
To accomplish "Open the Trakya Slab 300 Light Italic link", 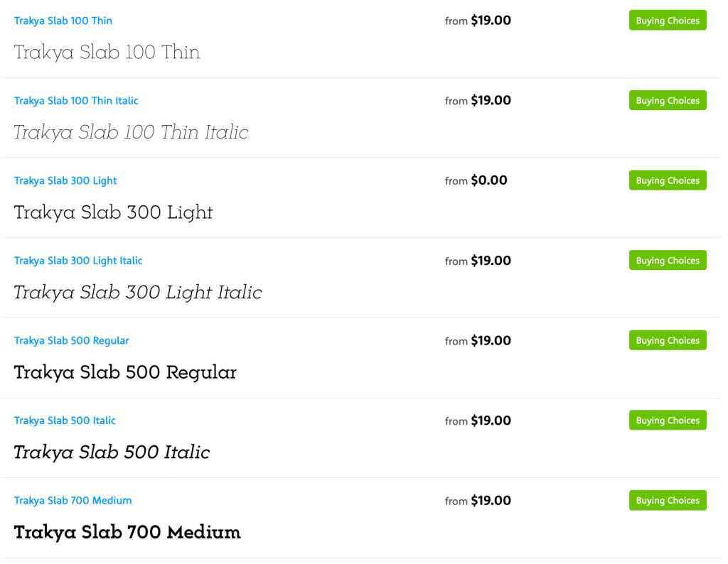I will click(78, 261).
